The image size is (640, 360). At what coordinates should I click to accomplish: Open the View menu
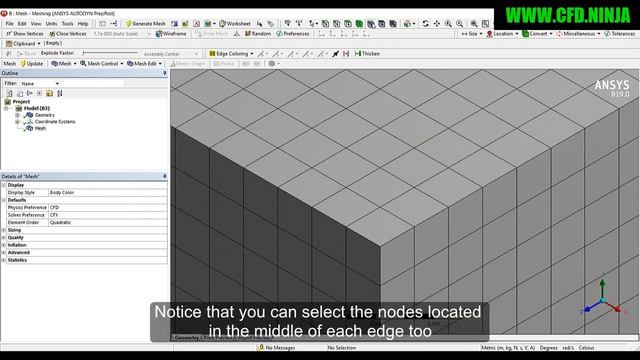click(x=36, y=24)
